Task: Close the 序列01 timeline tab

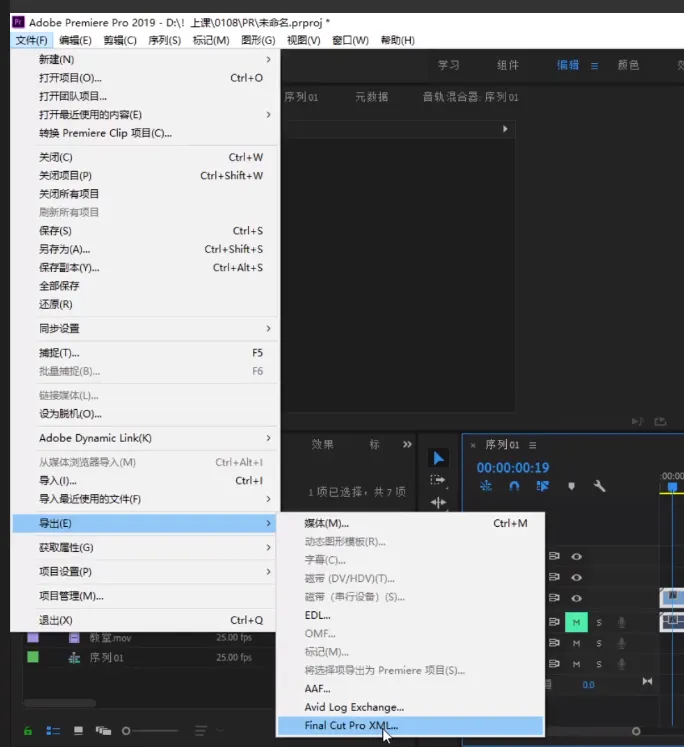Action: click(473, 445)
